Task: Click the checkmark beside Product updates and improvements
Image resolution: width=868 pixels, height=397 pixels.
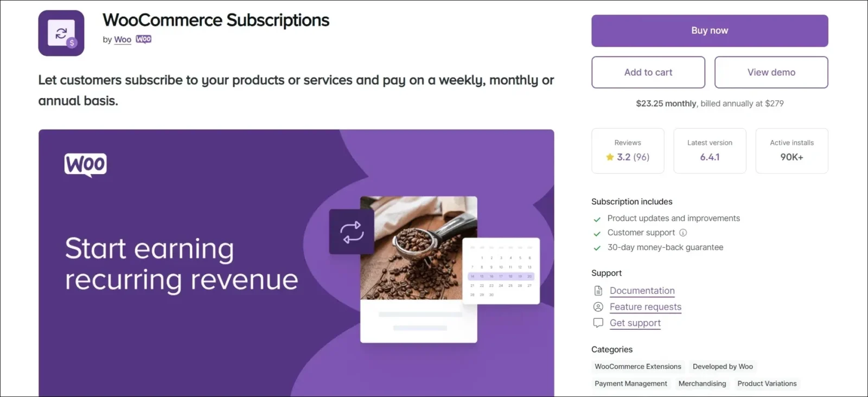Action: 597,219
